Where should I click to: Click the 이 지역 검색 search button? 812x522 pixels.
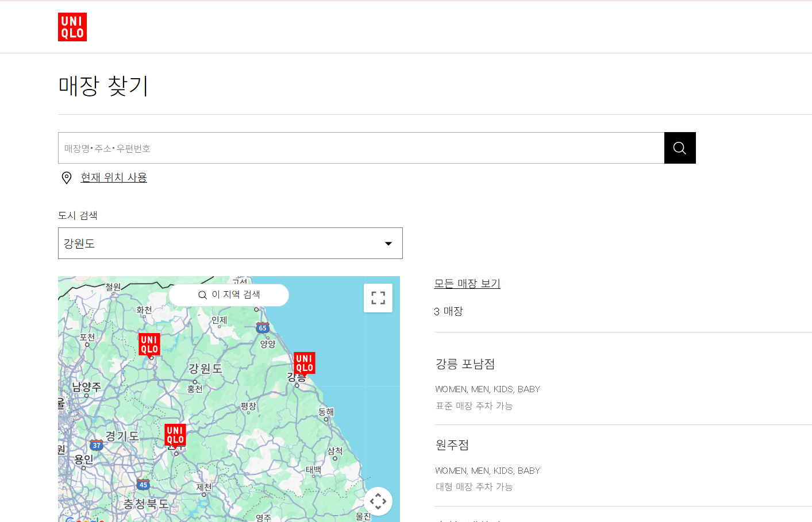coord(229,295)
